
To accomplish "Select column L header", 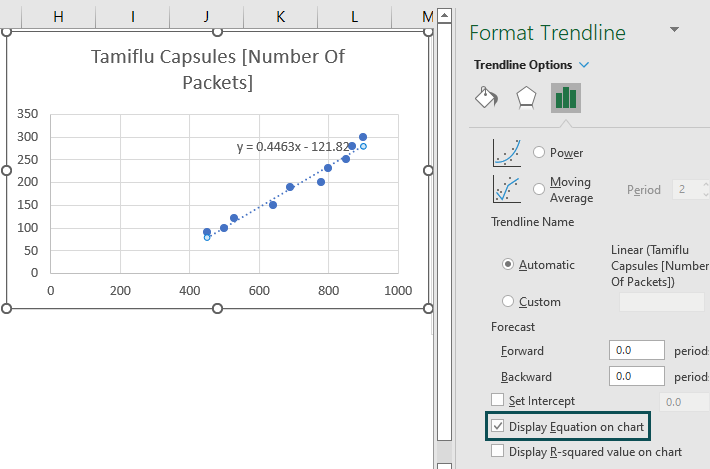I will click(x=355, y=17).
